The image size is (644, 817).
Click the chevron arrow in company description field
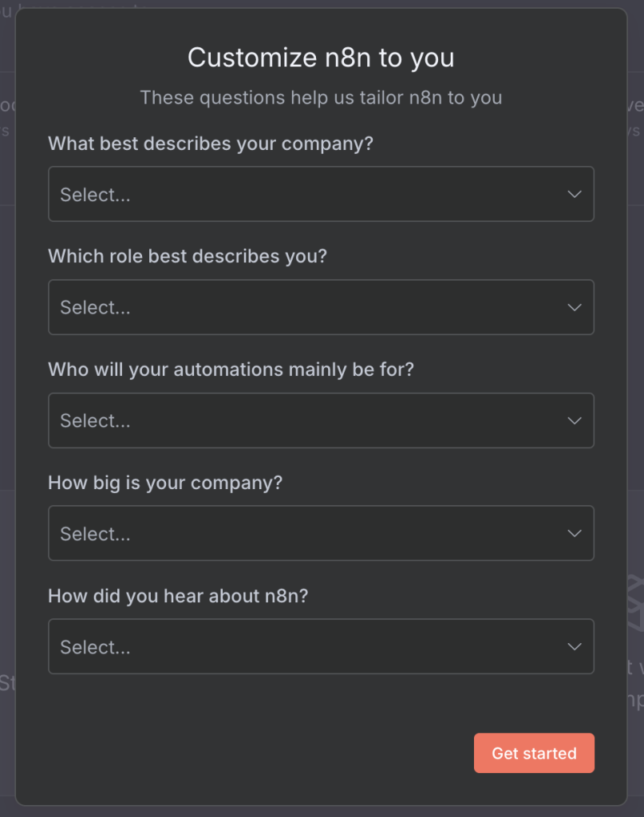(575, 194)
